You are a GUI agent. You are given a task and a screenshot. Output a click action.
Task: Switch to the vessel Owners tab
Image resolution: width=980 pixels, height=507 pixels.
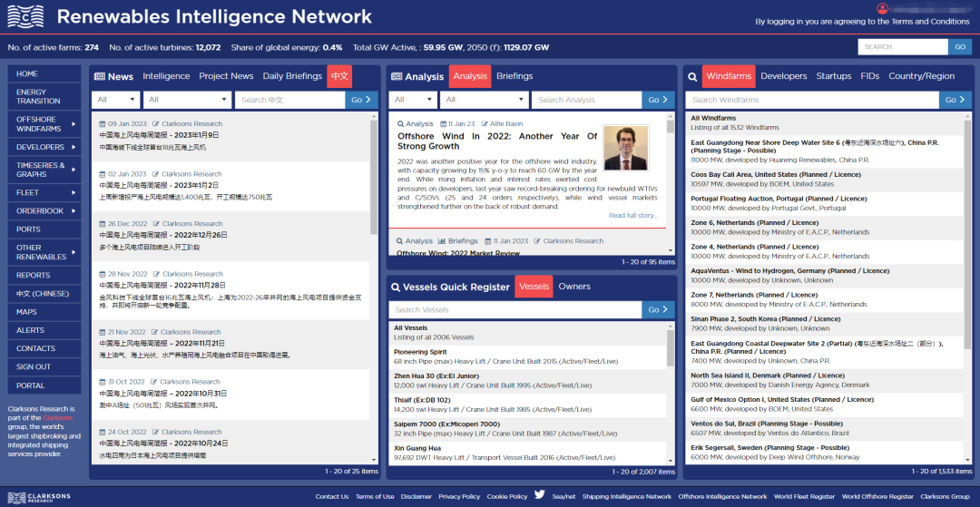click(x=574, y=287)
